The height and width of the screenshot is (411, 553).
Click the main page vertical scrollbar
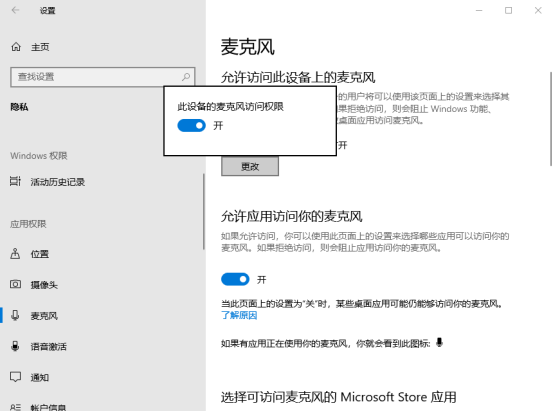point(551,119)
